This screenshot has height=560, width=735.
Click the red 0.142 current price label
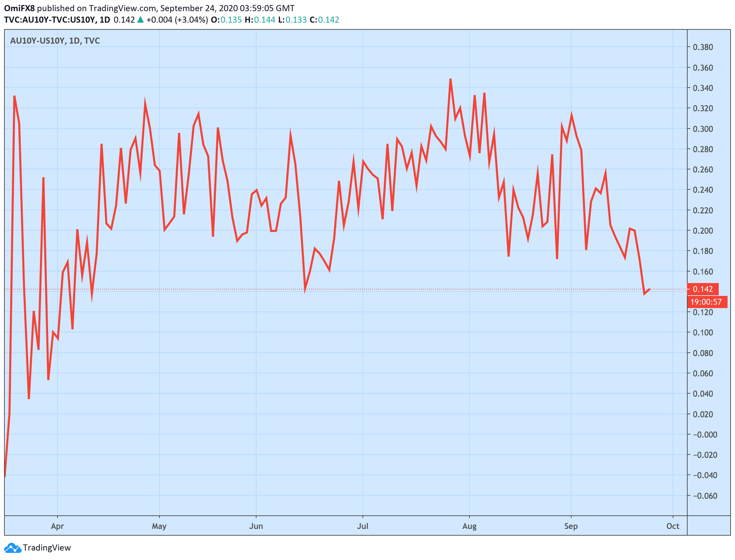(703, 289)
